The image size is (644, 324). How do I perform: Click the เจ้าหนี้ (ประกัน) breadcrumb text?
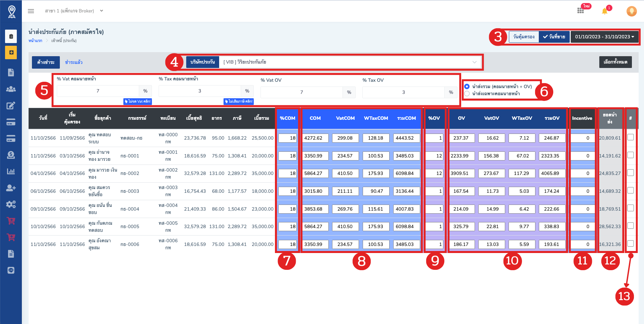pos(64,41)
